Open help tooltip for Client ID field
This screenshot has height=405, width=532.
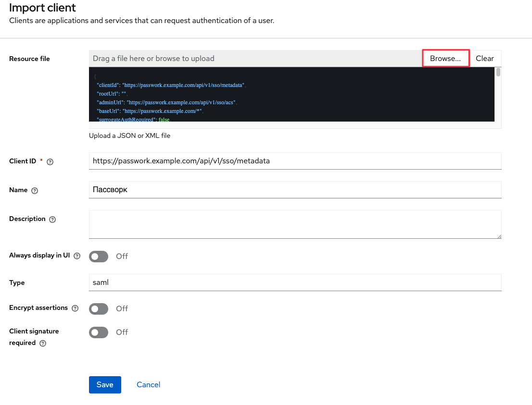[50, 162]
